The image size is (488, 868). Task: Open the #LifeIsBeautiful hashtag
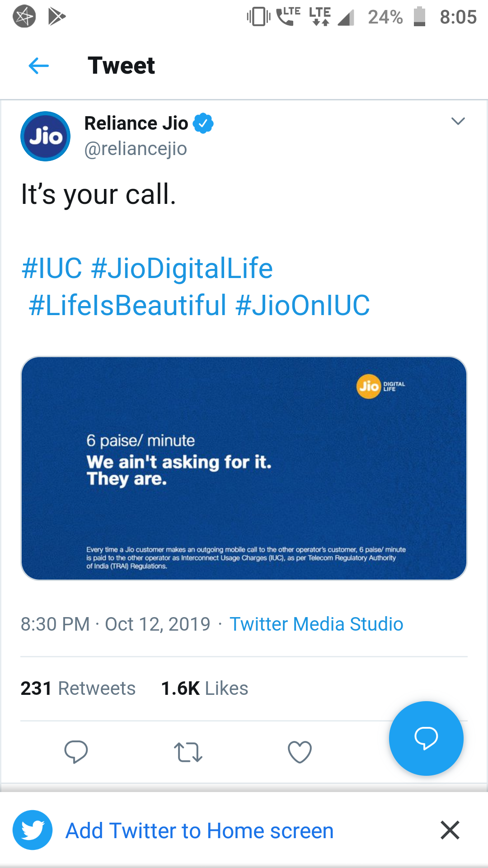[127, 305]
